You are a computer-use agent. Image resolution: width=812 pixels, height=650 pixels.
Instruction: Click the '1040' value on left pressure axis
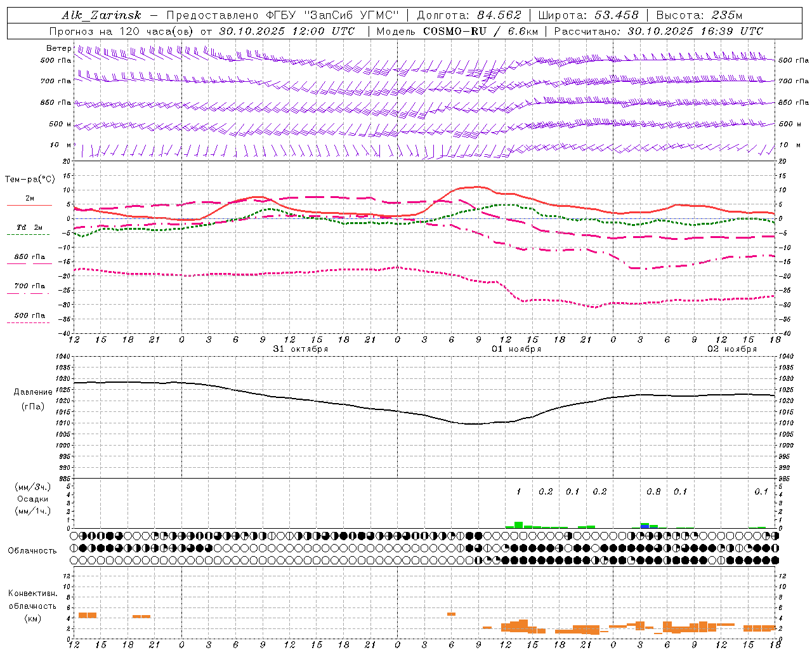pos(62,357)
